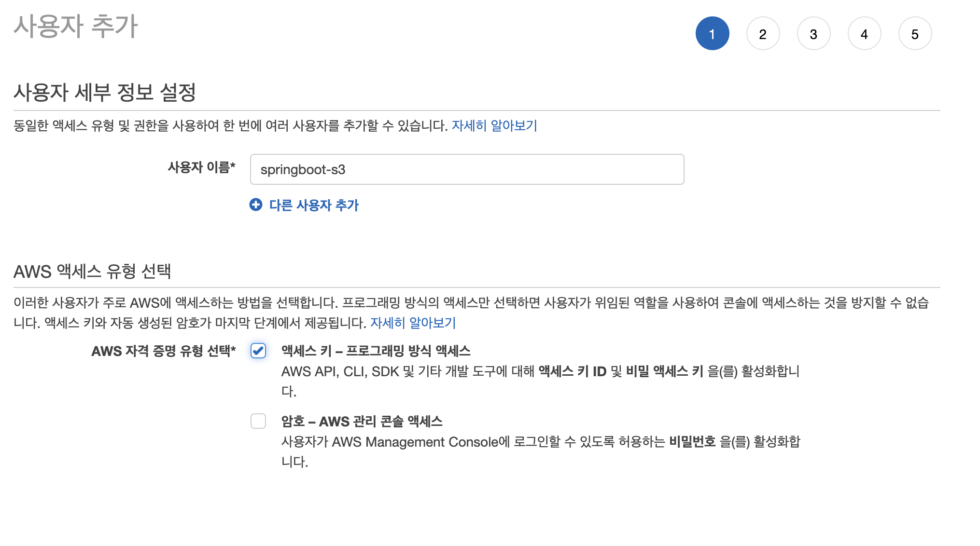Open 자세히 알아보기 link under user details
The image size is (980, 546).
494,125
